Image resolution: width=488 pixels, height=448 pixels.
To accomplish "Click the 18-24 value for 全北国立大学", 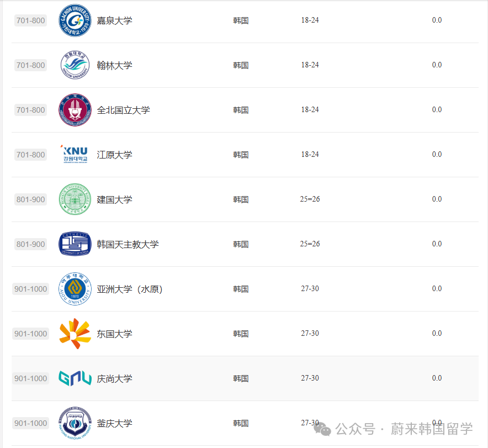I will 310,109.
